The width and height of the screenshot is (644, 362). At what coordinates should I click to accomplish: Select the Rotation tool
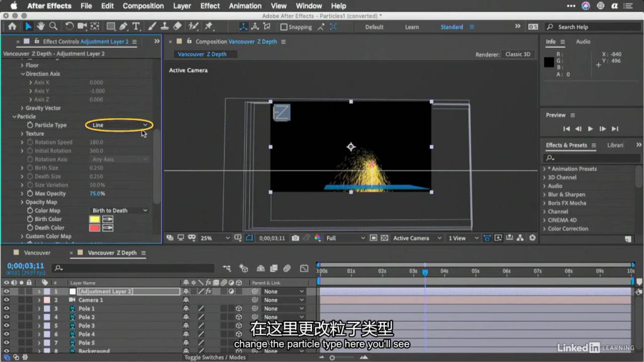pyautogui.click(x=69, y=26)
